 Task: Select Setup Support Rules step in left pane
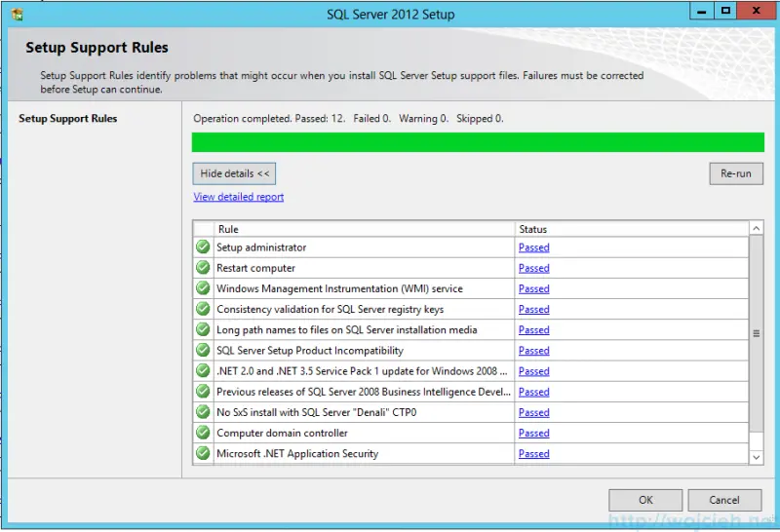pyautogui.click(x=68, y=118)
